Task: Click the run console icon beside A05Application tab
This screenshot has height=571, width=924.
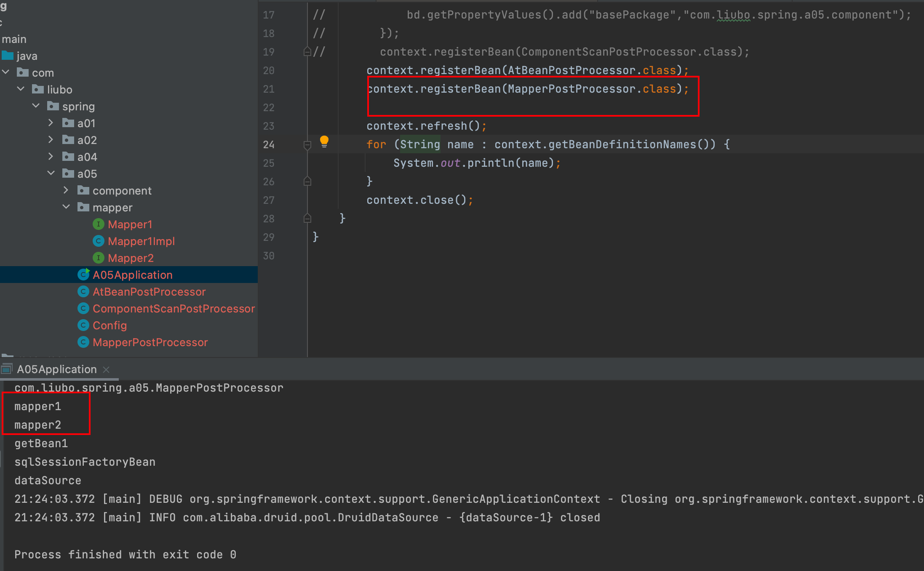Action: [6, 369]
